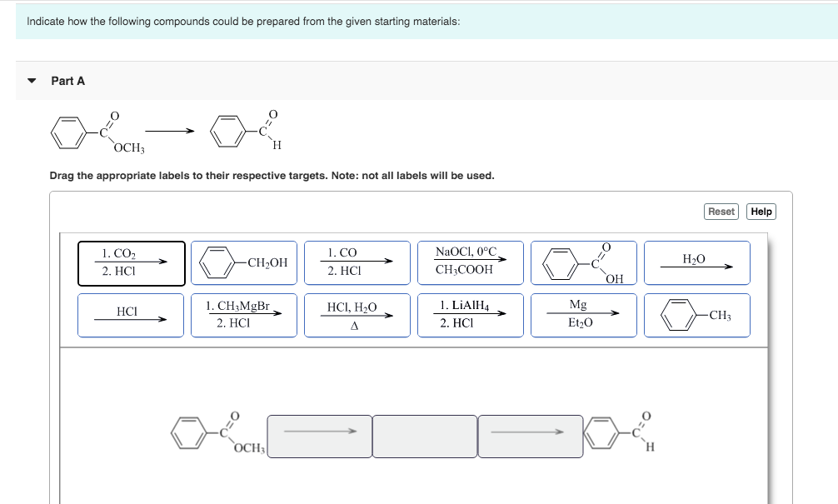The width and height of the screenshot is (838, 504).
Task: Collapse the Part A section
Action: [x=31, y=81]
